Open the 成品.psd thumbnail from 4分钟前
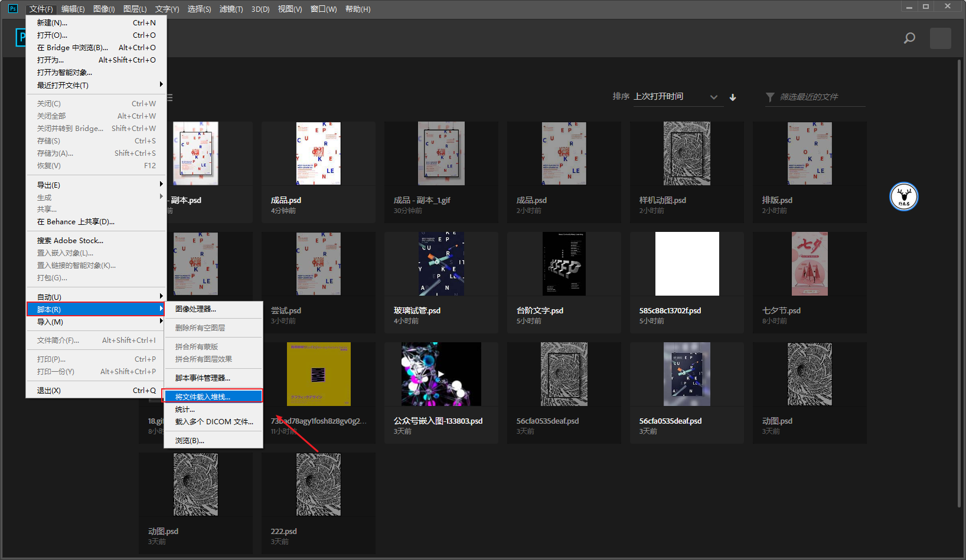The width and height of the screenshot is (966, 560). point(318,153)
